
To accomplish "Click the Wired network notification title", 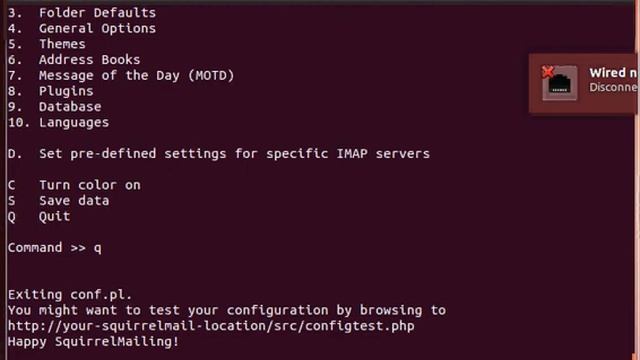I will tap(613, 73).
